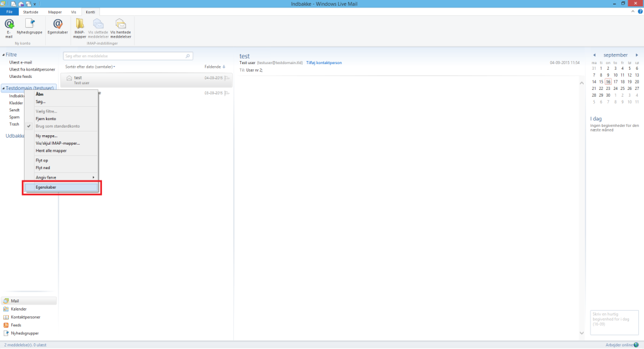
Task: Collapse the ribbon with the chevron
Action: click(633, 11)
